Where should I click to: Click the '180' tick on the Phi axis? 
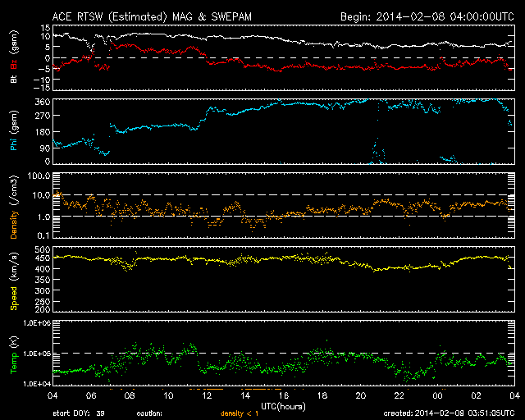click(43, 132)
